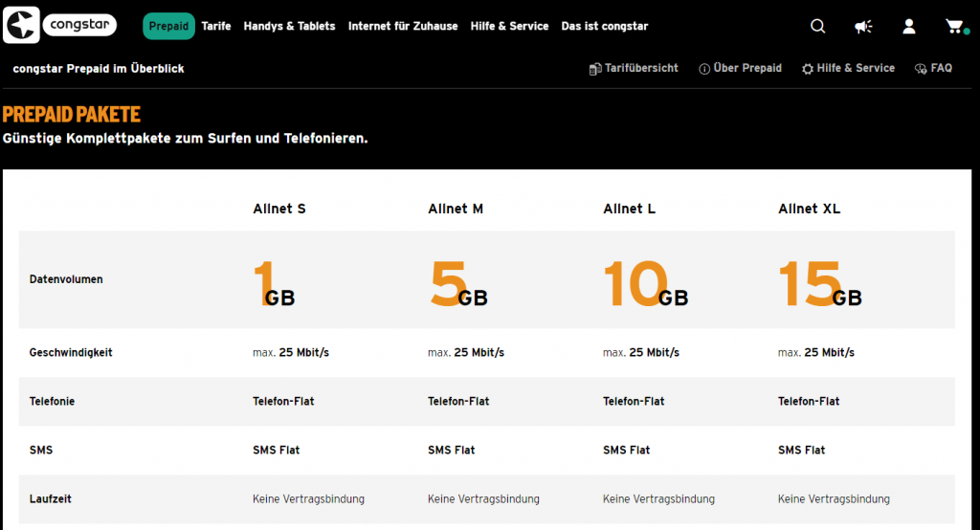
Task: Click Telefon-Flat in the Allnet XL column
Action: pos(809,401)
